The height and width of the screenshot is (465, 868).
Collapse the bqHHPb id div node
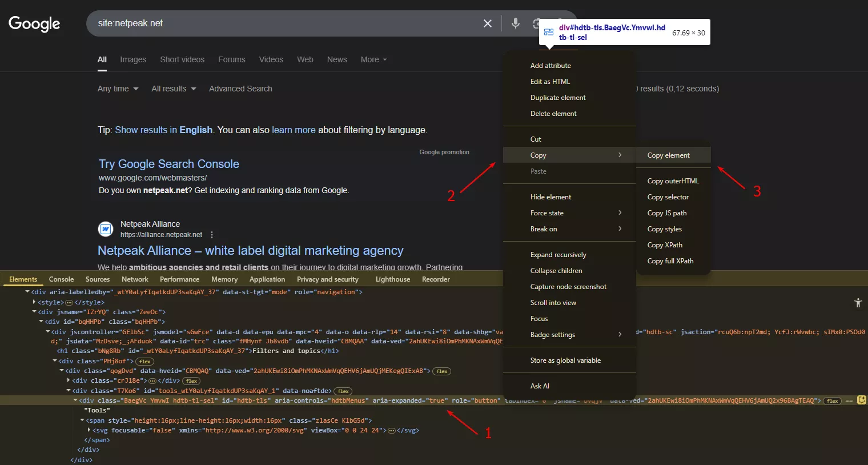[41, 322]
